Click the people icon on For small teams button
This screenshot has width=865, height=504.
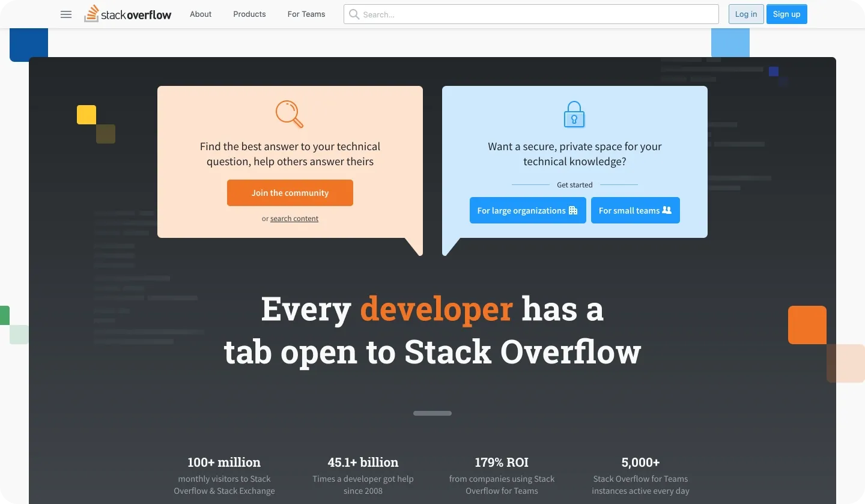click(667, 210)
